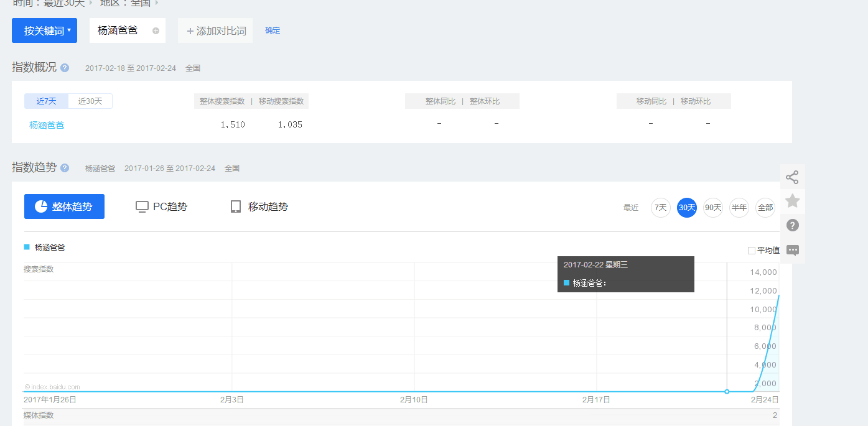Click the 整体环比 header label
868x426 pixels.
pos(485,101)
